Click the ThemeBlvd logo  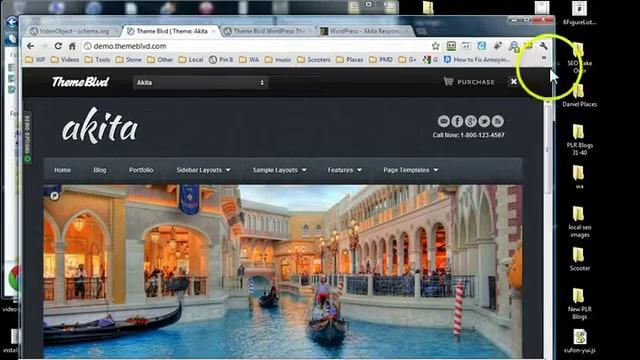click(x=80, y=82)
